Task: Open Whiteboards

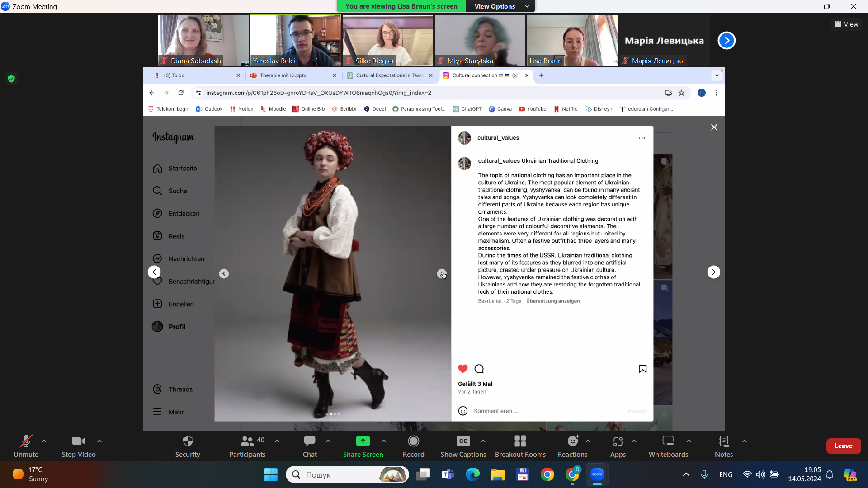Action: point(668,446)
